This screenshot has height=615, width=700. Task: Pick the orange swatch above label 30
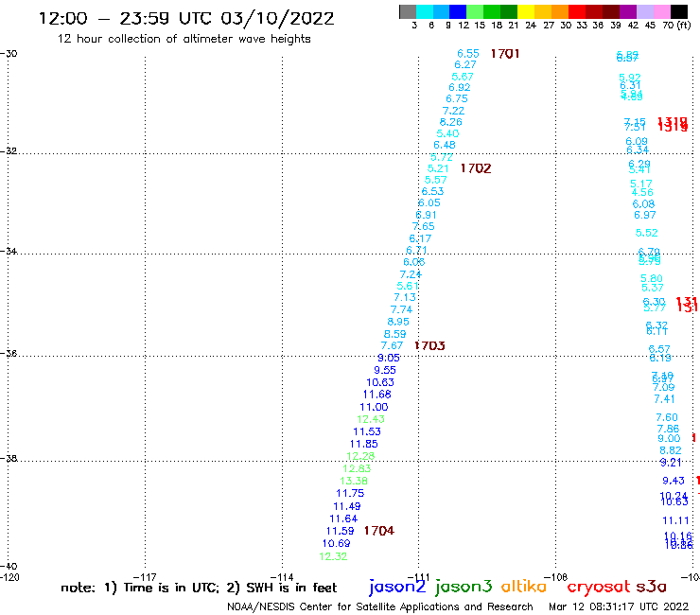click(x=560, y=11)
